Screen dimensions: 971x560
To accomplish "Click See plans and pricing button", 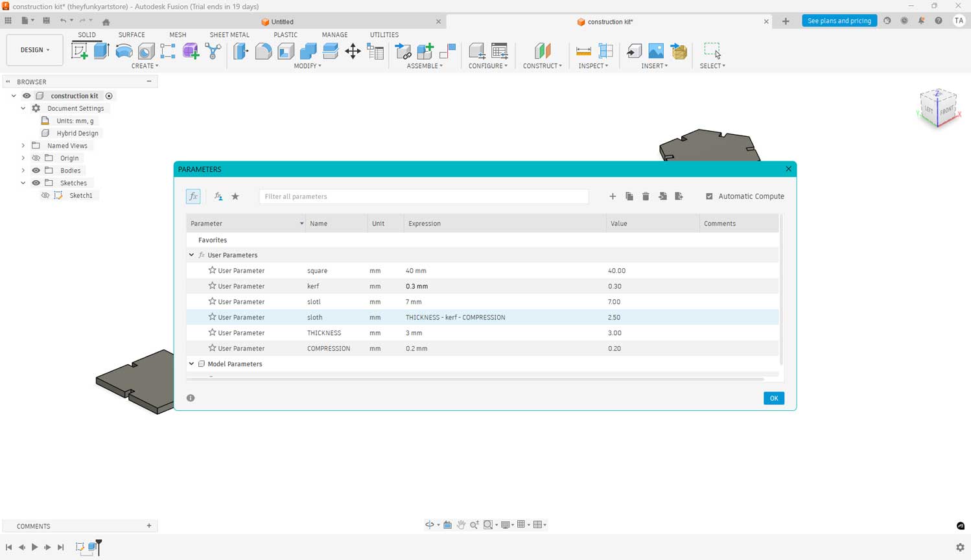I will coord(839,21).
